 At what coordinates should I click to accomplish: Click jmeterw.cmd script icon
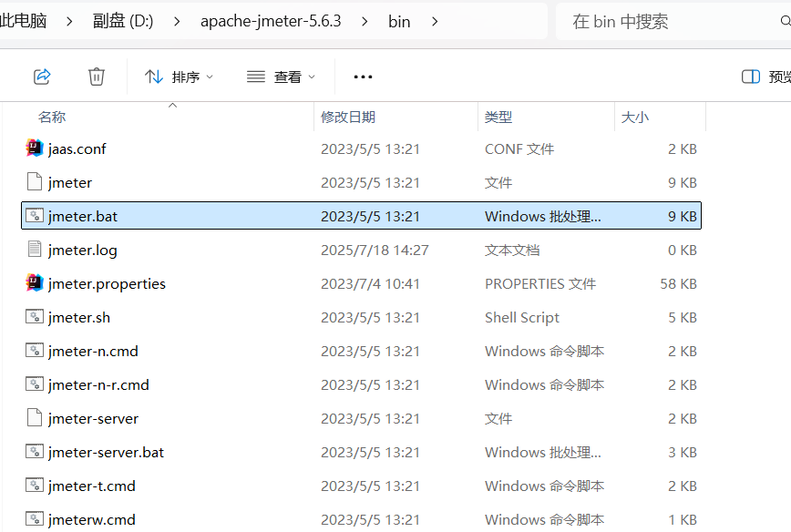[x=35, y=519]
